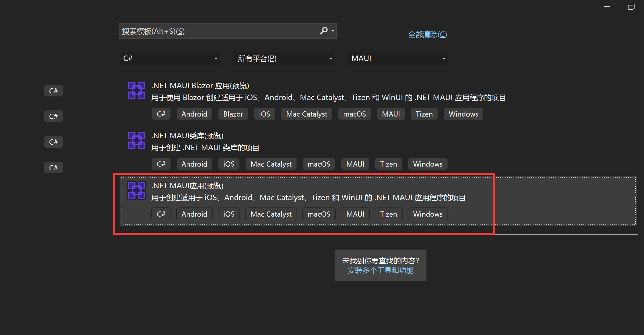The height and width of the screenshot is (335, 644).
Task: Click the Tizen tag under MAUI应用
Action: [388, 214]
